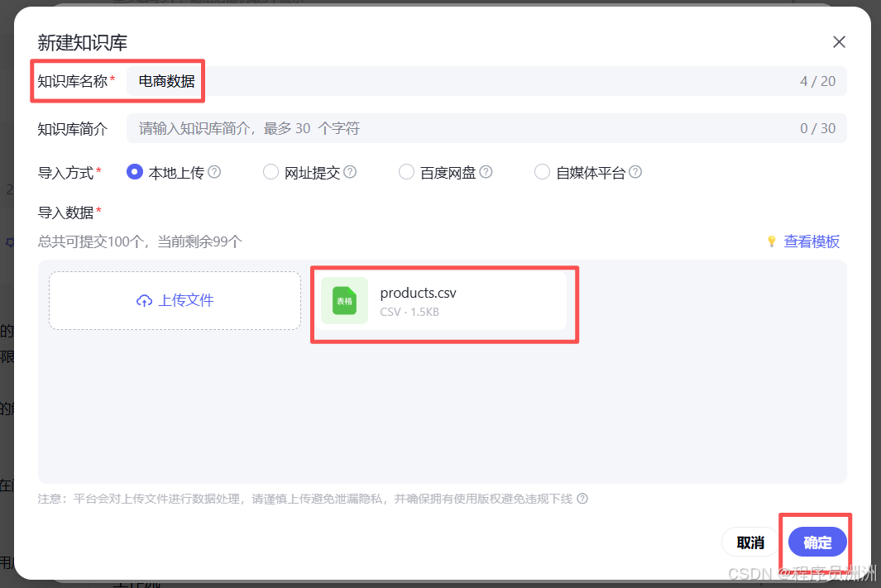Open the 查看模板 link

(812, 241)
